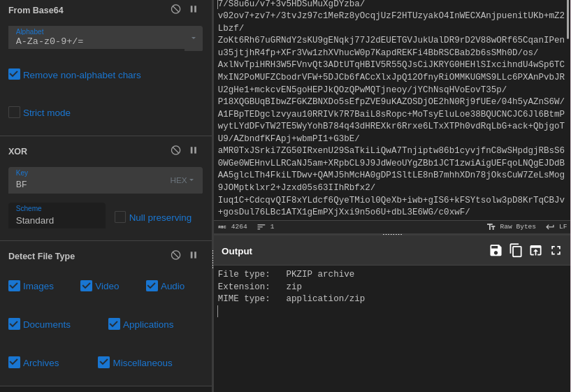Viewport: 571px width, 392px height.
Task: Click the input length 4264 indicator
Action: click(232, 227)
